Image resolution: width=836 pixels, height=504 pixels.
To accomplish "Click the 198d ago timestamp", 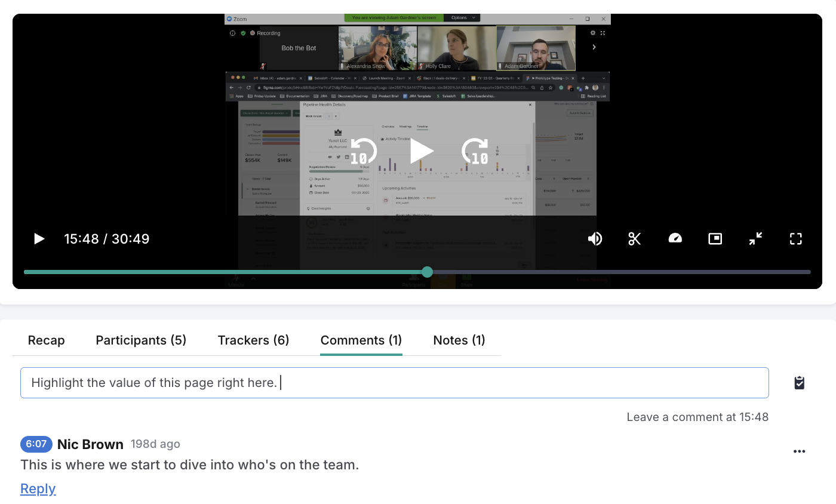I will [155, 444].
